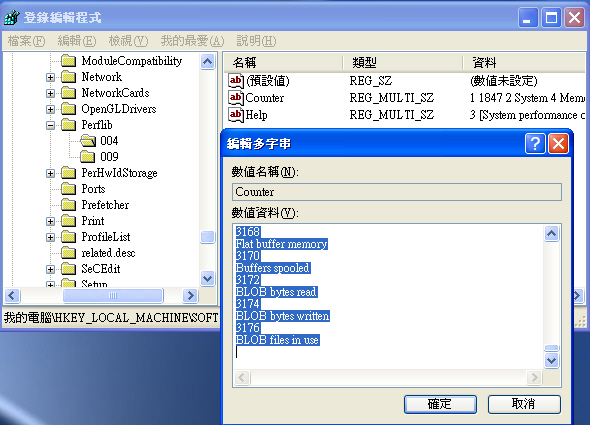Select the OpenGLDrivers folder icon

click(x=68, y=109)
